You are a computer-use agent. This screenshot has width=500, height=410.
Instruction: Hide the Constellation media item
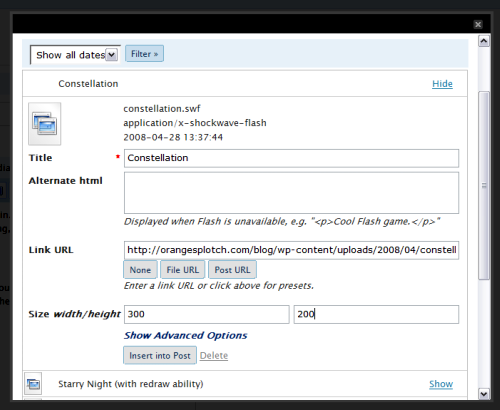point(442,84)
